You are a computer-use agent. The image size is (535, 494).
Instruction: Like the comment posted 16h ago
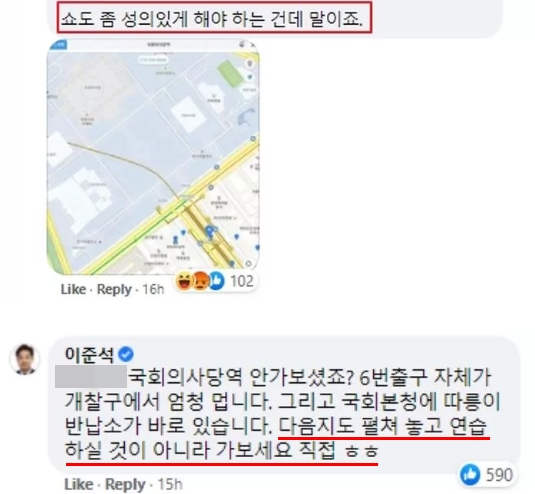tap(73, 289)
